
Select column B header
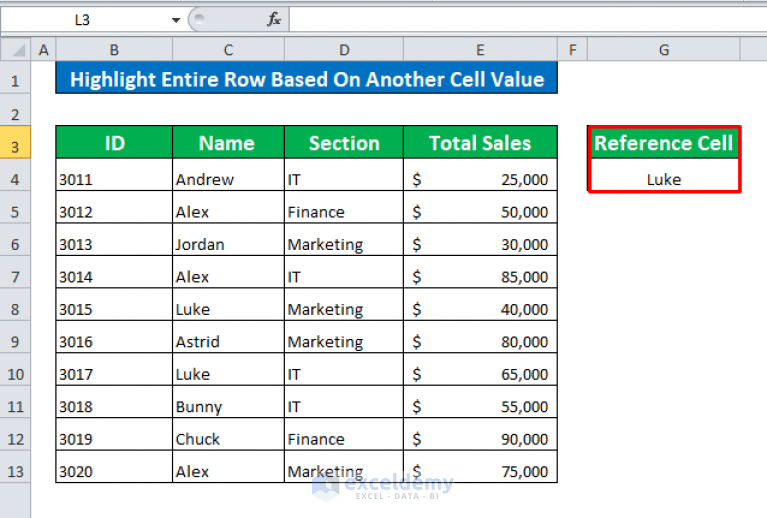click(114, 50)
